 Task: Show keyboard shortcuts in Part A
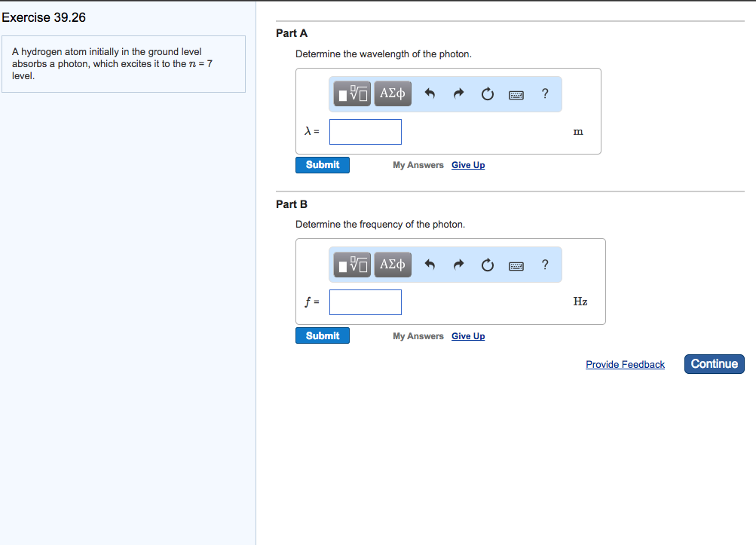click(516, 94)
